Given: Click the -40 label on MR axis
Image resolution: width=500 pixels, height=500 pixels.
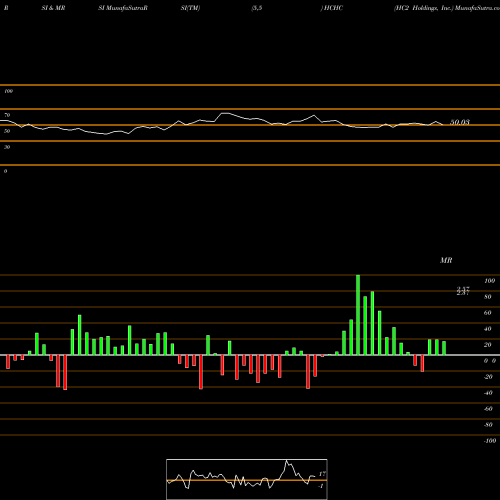Looking at the screenshot, I should pos(488,393).
